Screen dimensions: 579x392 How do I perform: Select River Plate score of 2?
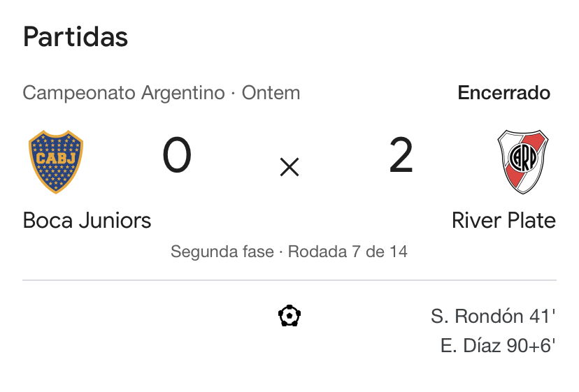(401, 154)
